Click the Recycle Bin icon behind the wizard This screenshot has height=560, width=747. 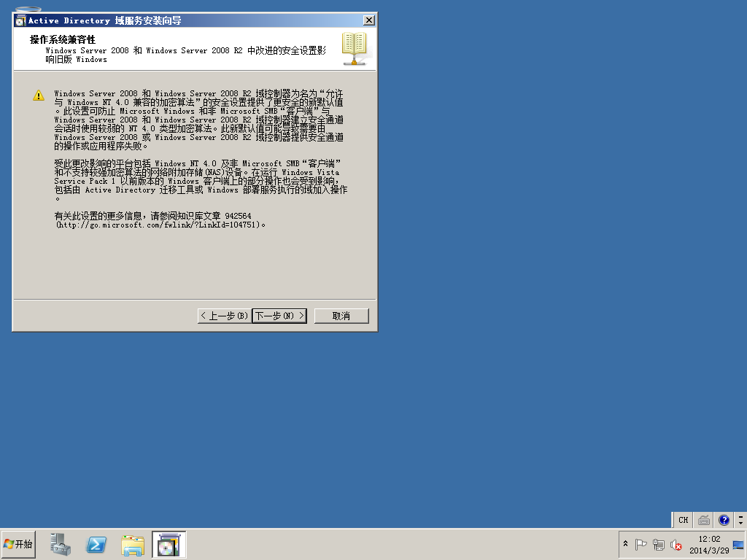(28, 9)
